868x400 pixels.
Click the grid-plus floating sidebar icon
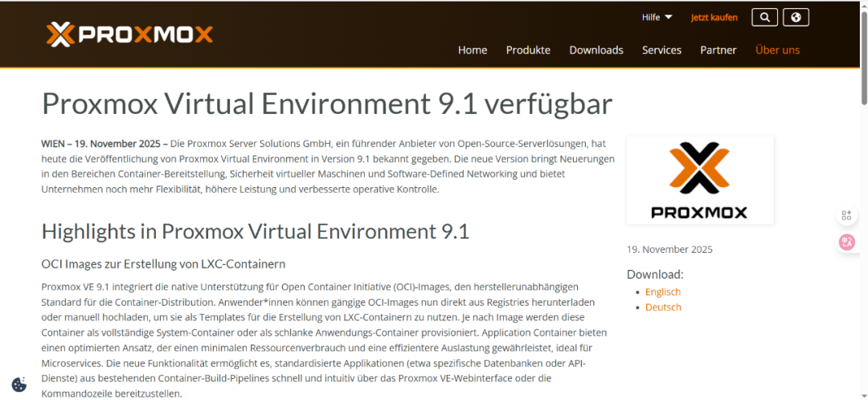[846, 216]
